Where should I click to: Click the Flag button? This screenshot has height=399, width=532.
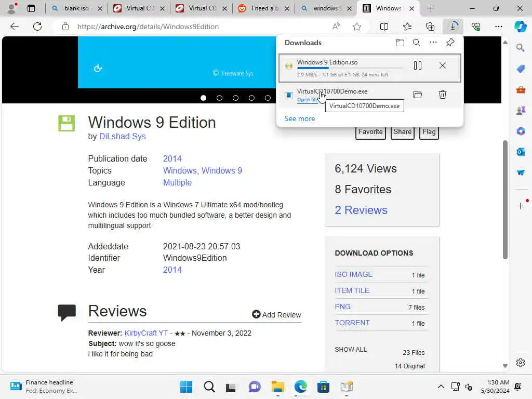point(429,132)
